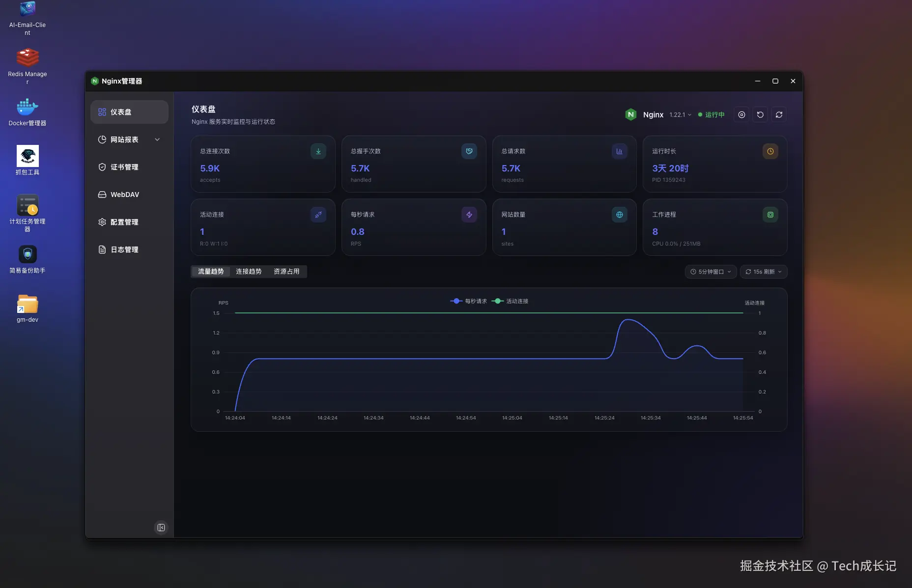Click the green Nginx hexagon logo in the header
Screen dimensions: 912x588
click(x=630, y=114)
